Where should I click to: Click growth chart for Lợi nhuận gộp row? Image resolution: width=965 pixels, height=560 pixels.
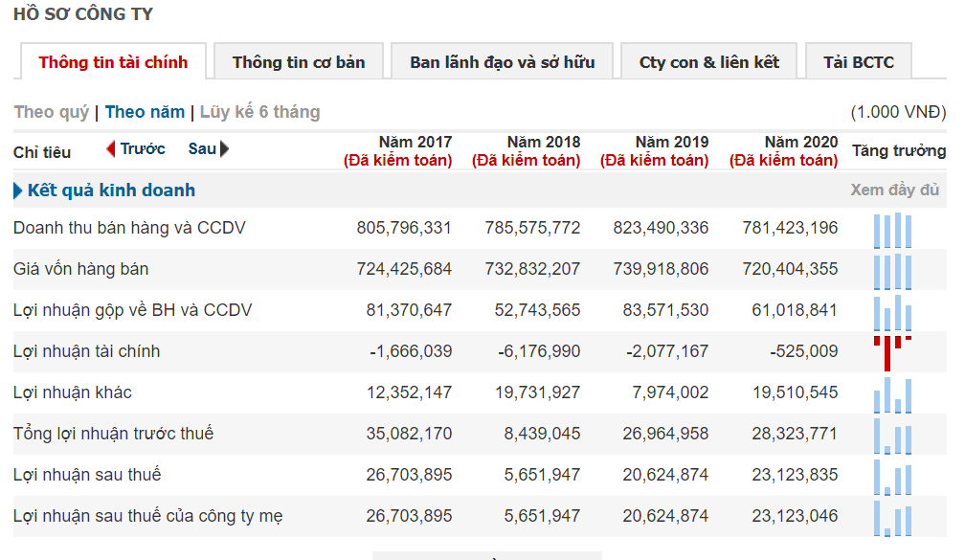(892, 312)
